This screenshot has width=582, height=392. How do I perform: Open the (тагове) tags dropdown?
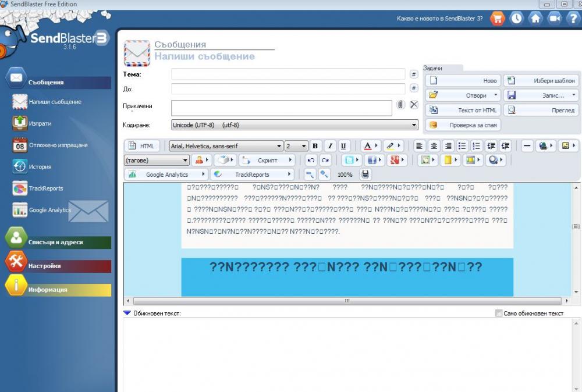tap(157, 160)
